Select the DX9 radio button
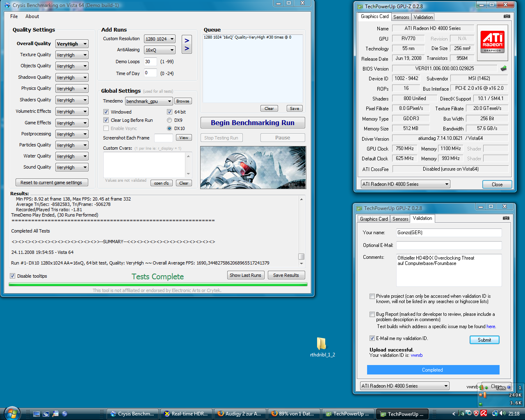The image size is (525, 420). point(169,120)
